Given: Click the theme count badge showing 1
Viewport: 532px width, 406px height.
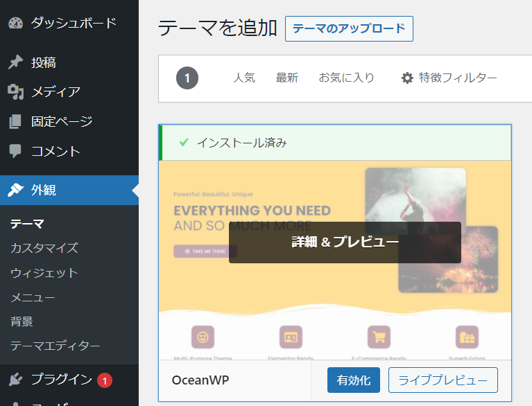Looking at the screenshot, I should (x=187, y=78).
